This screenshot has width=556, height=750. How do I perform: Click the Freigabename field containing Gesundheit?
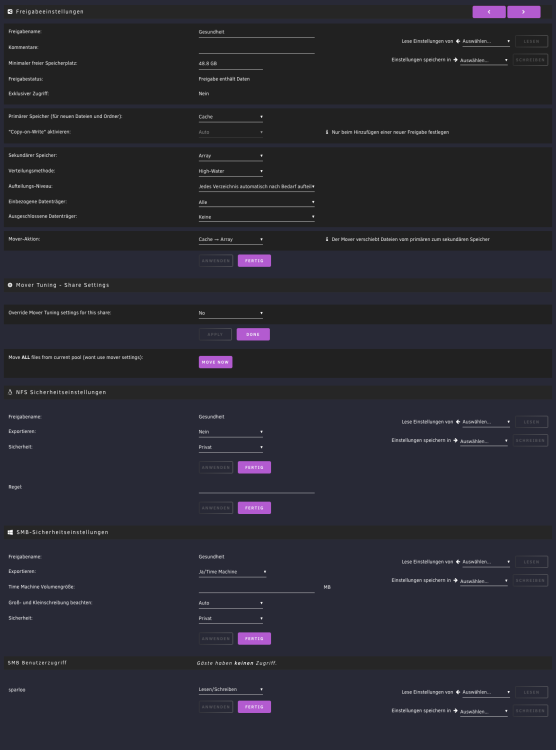coord(256,32)
